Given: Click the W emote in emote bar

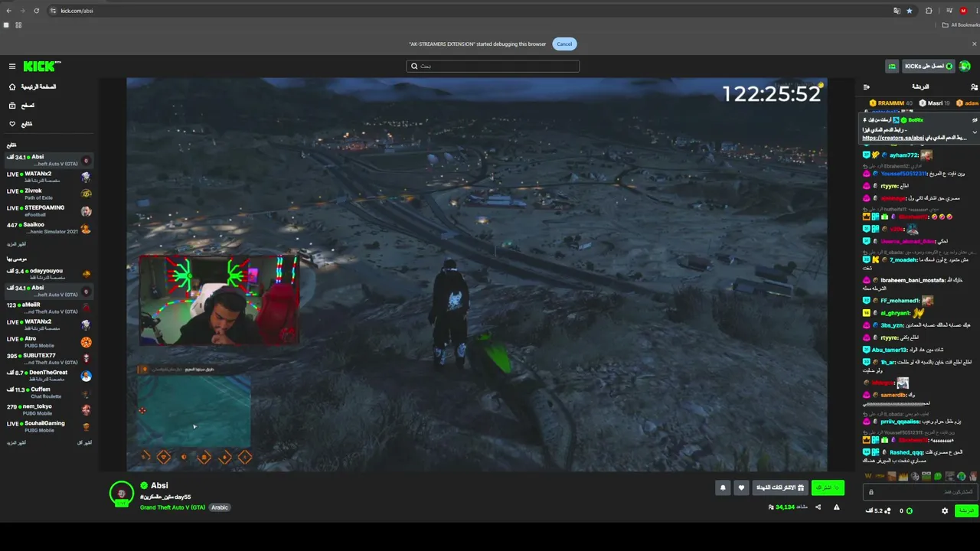Looking at the screenshot, I should click(867, 477).
